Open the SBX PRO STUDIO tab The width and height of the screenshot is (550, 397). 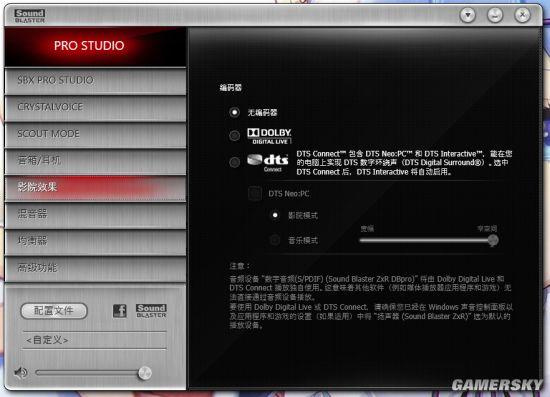click(x=95, y=81)
